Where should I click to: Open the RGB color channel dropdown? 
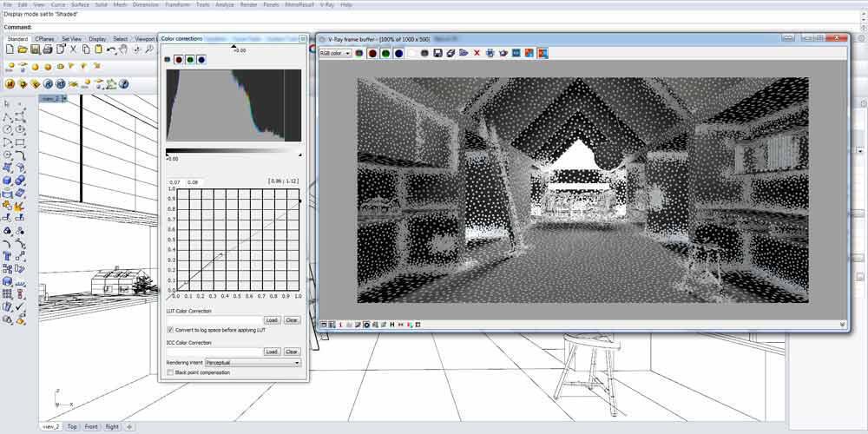(x=335, y=53)
